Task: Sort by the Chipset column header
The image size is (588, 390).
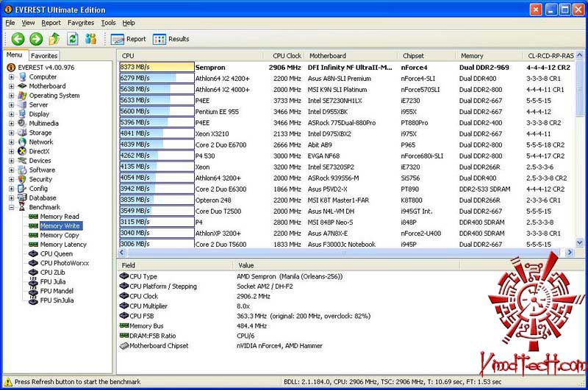Action: 427,56
